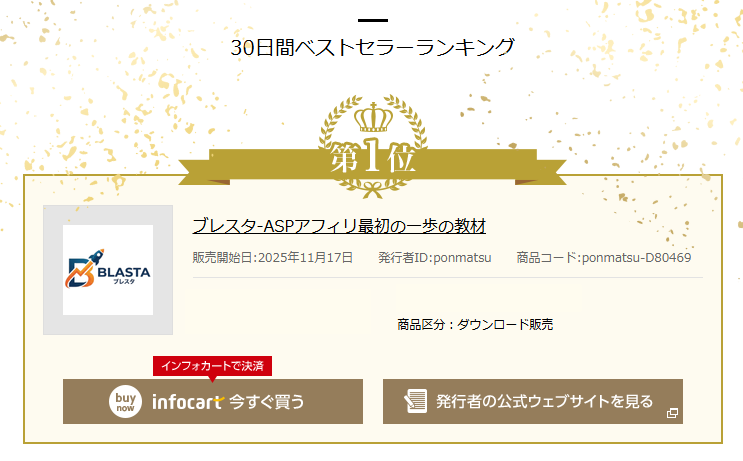Click the external link icon on publisher button

(x=672, y=412)
